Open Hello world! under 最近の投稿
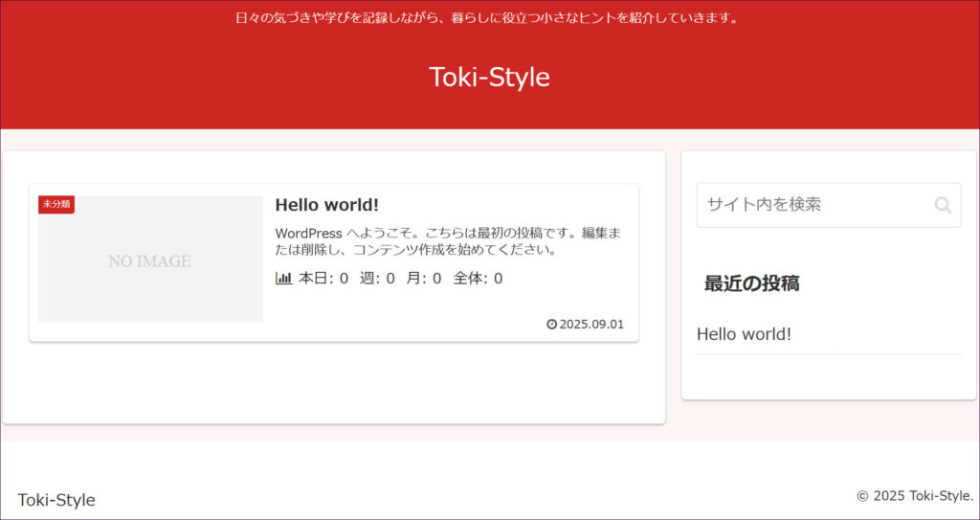Screen dimensions: 980x520 coord(744,334)
